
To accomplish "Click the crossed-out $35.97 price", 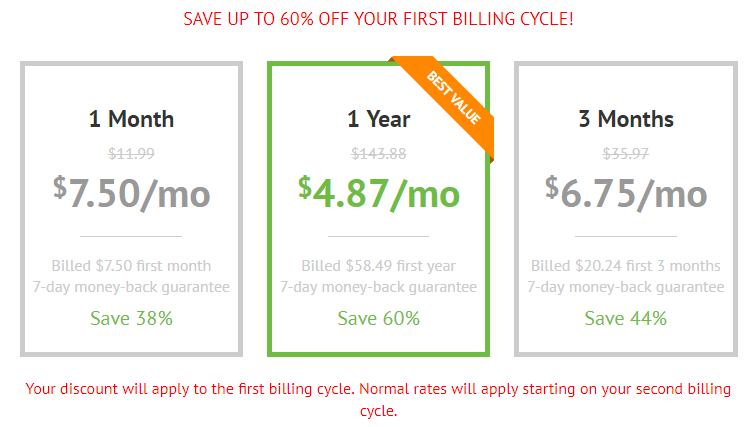I will 626,153.
